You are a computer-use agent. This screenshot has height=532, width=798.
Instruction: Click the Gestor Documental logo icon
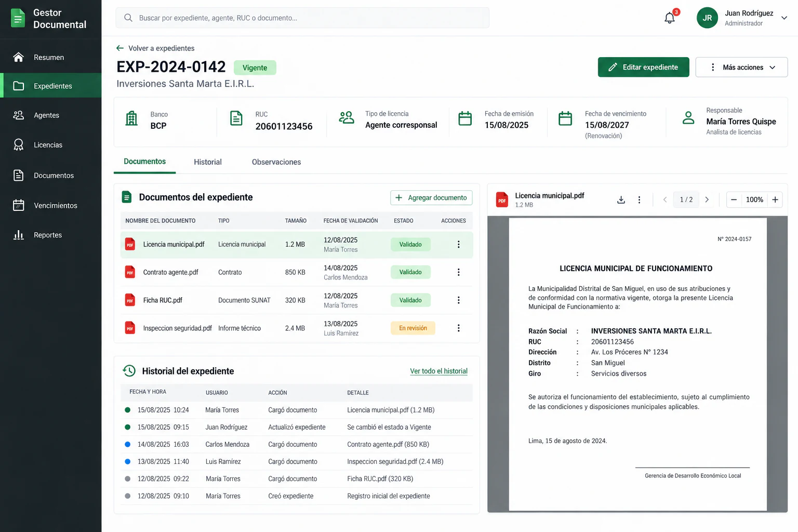[18, 18]
